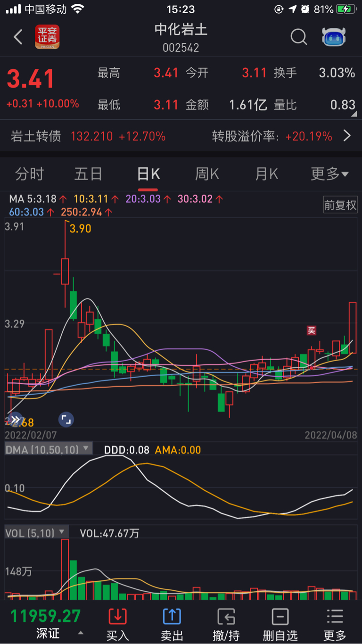Switch to the 周K tab
Viewport: 362px width, 644px height.
pyautogui.click(x=207, y=174)
